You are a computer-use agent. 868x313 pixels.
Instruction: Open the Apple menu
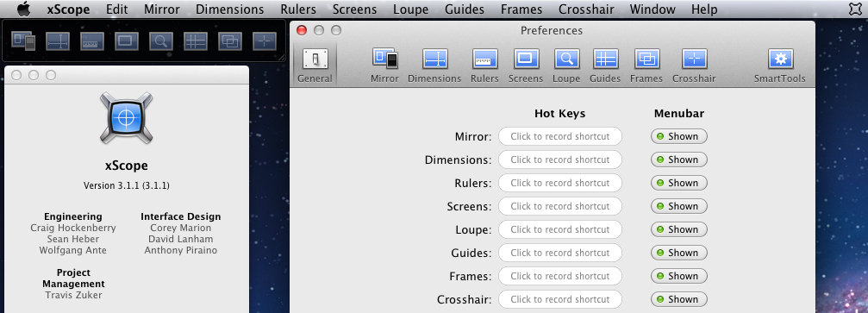coord(24,9)
